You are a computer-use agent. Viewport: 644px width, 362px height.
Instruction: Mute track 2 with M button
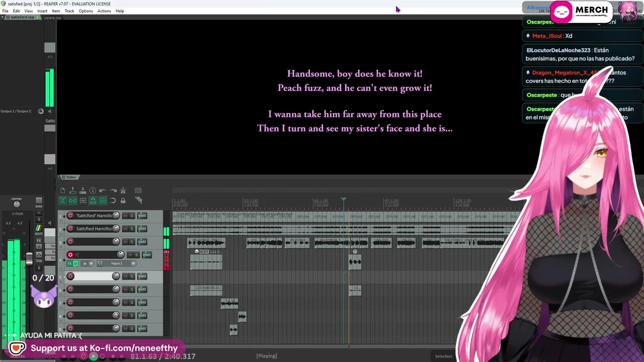(x=125, y=229)
